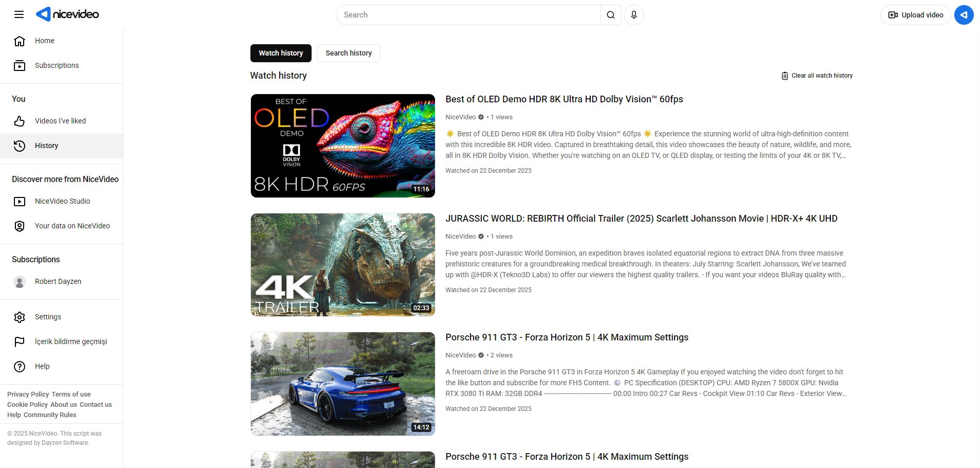Click the History clock icon

pyautogui.click(x=20, y=146)
